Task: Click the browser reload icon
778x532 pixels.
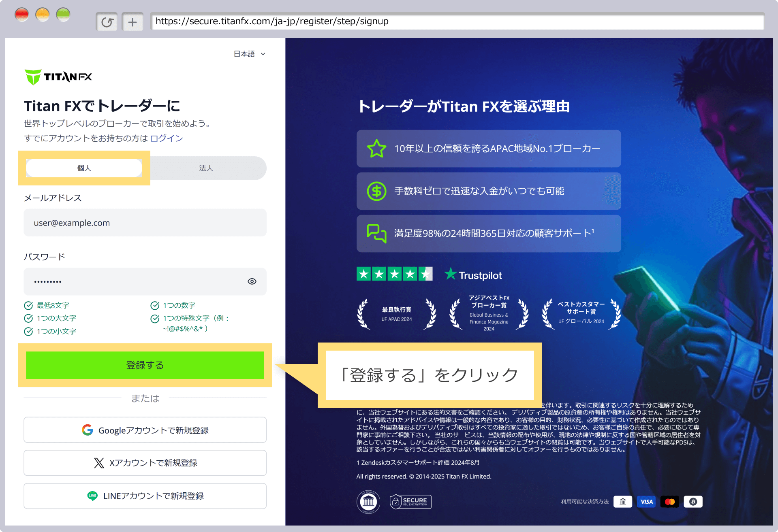Action: 107,22
